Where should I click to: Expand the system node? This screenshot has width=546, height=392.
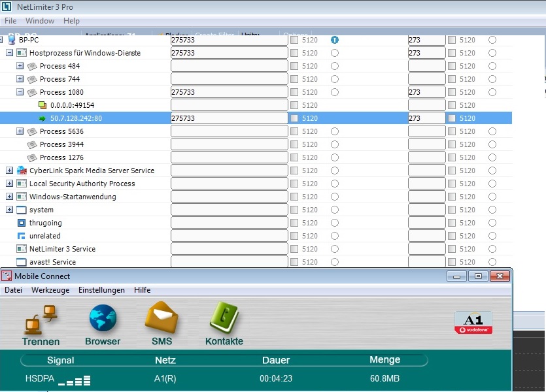[x=9, y=210]
